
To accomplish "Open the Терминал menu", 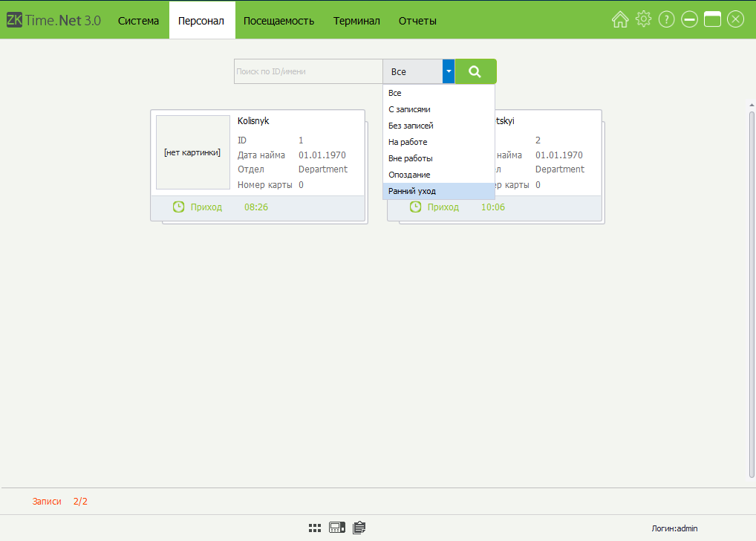I will 356,21.
